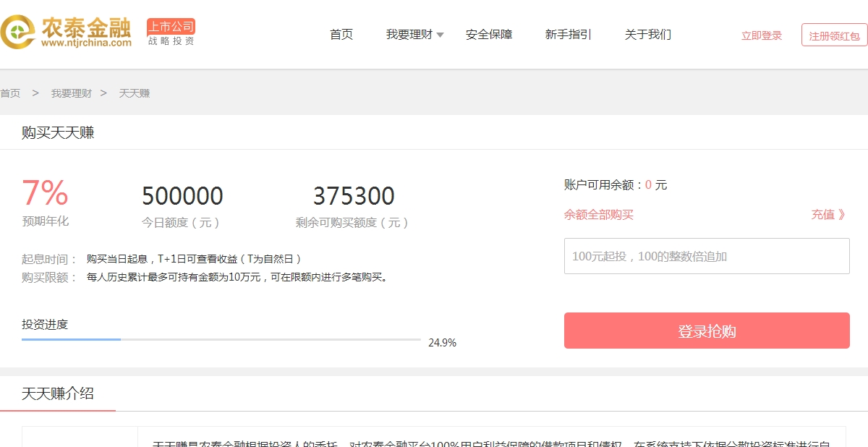
Task: Click the 购买限额 description line
Action: coord(205,277)
